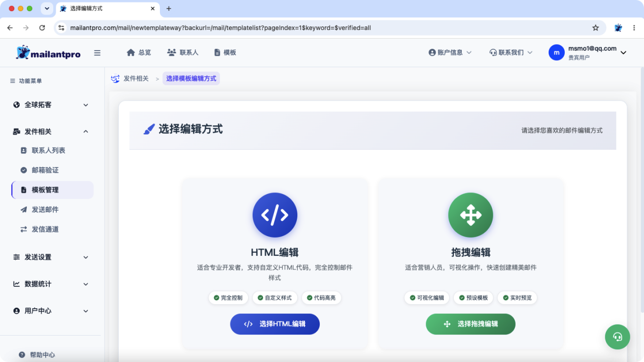Click the mailantpro logo
The width and height of the screenshot is (644, 362).
(48, 52)
